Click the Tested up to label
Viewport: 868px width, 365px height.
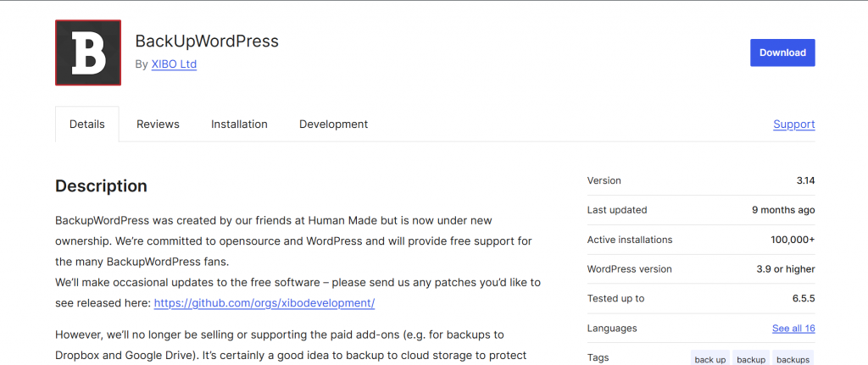tap(615, 299)
